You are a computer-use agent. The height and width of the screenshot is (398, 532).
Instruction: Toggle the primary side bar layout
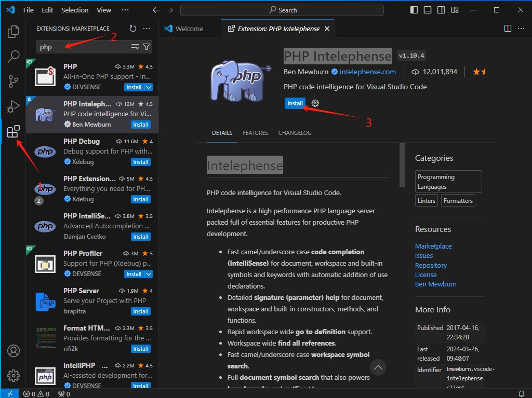coord(414,10)
